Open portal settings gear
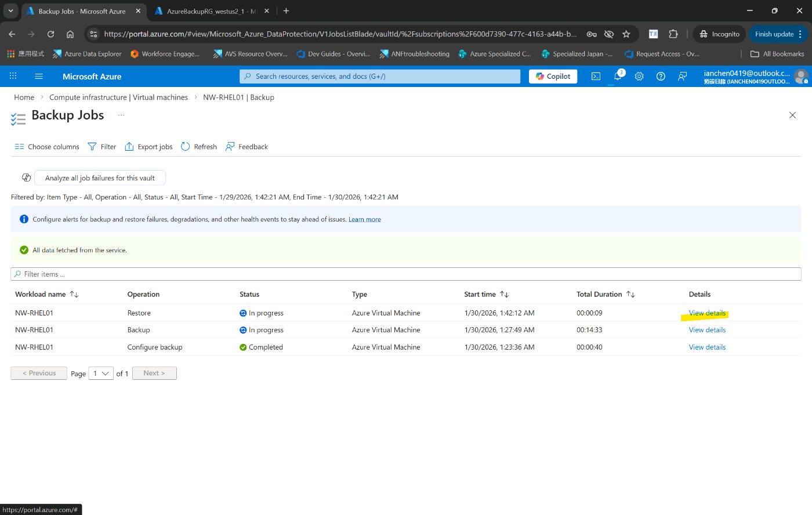The width and height of the screenshot is (812, 515). (639, 76)
